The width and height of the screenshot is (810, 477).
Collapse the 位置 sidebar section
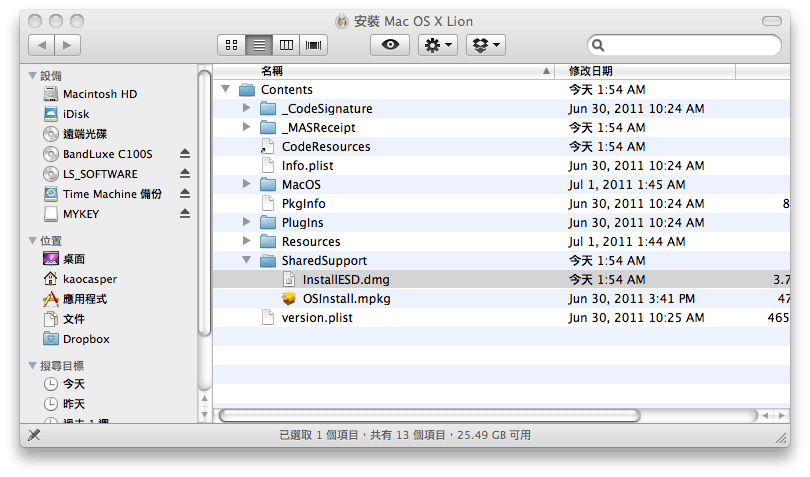(x=33, y=241)
